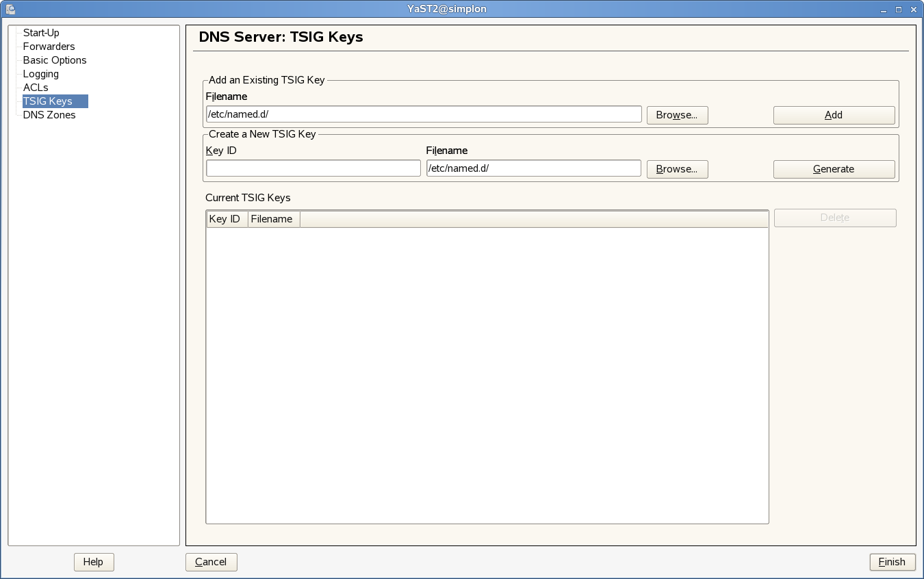Select TSIG Keys in the sidebar

point(47,101)
